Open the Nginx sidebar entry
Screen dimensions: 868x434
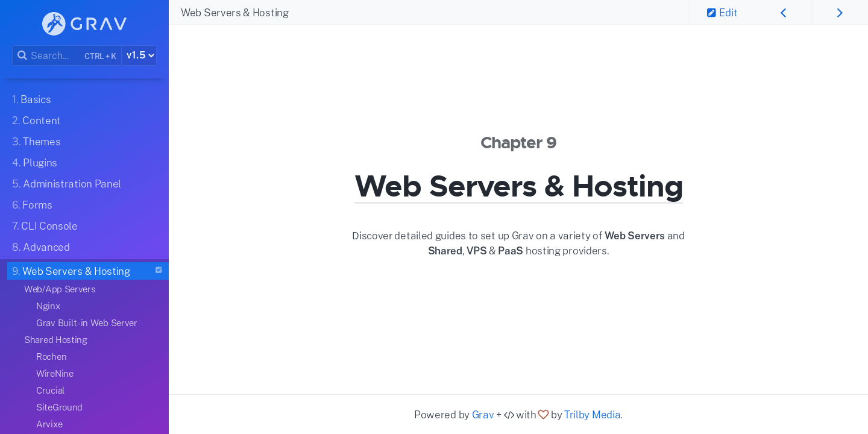click(x=48, y=306)
